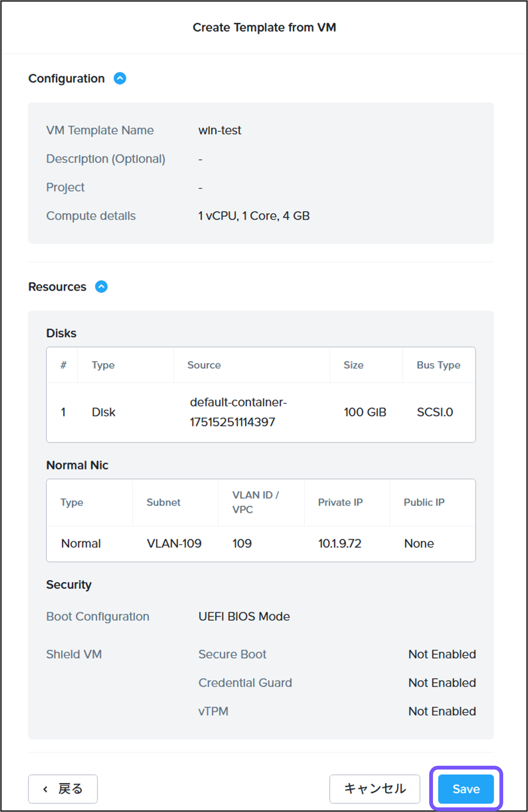Click the back arrow icon on 戻る button
The width and height of the screenshot is (528, 812).
pyautogui.click(x=45, y=788)
